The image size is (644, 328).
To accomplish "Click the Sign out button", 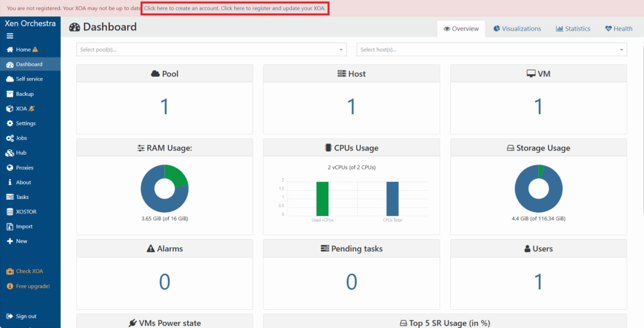I will click(26, 316).
